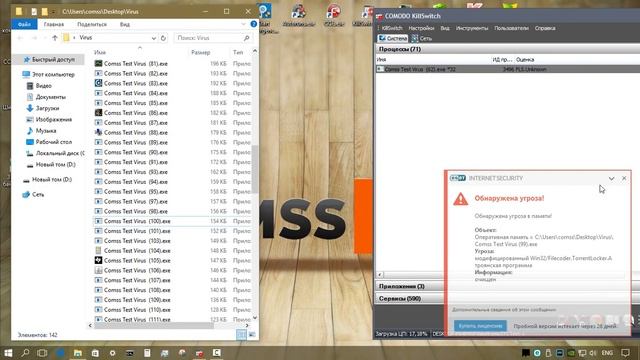Click file list scroll-down arrow

pyautogui.click(x=255, y=318)
